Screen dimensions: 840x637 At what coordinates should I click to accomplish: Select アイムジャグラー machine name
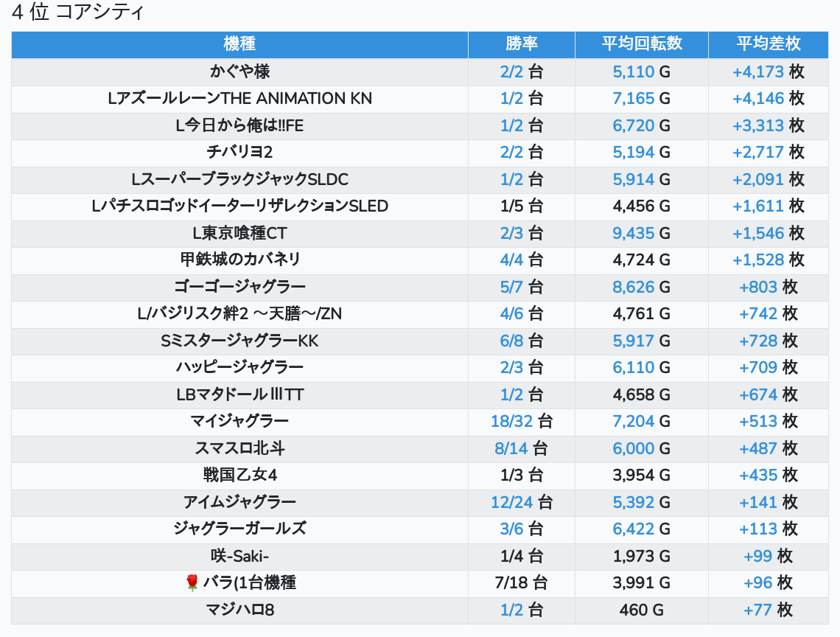[239, 502]
